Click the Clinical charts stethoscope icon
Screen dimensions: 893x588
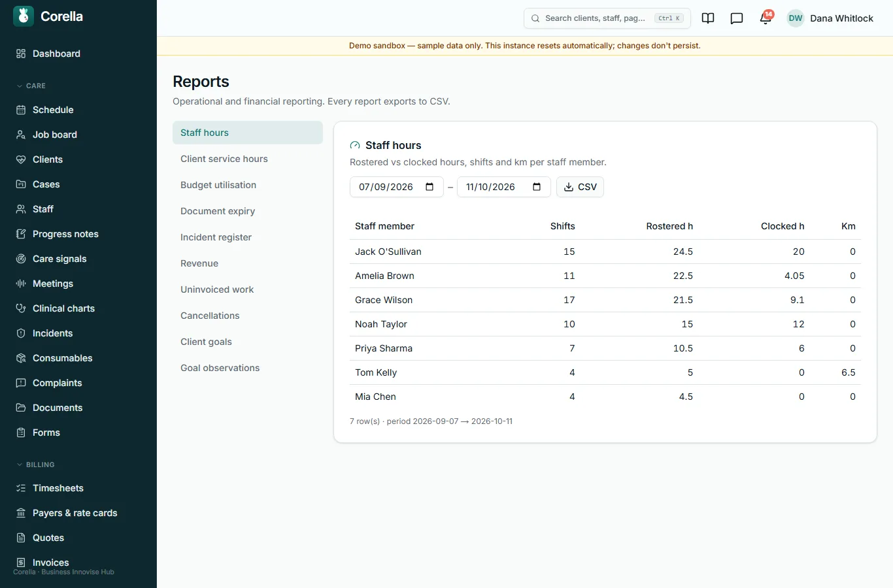click(x=21, y=308)
